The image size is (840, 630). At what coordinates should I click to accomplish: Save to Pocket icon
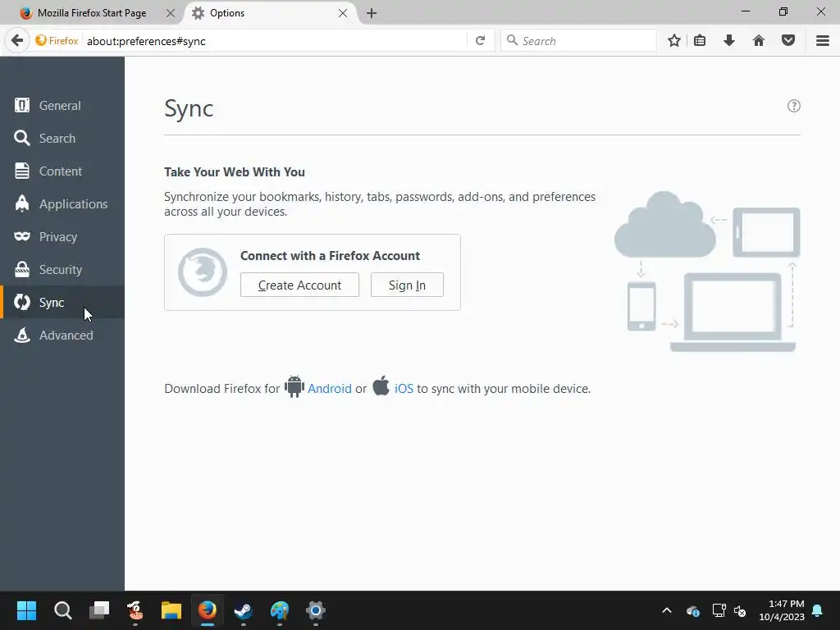788,41
